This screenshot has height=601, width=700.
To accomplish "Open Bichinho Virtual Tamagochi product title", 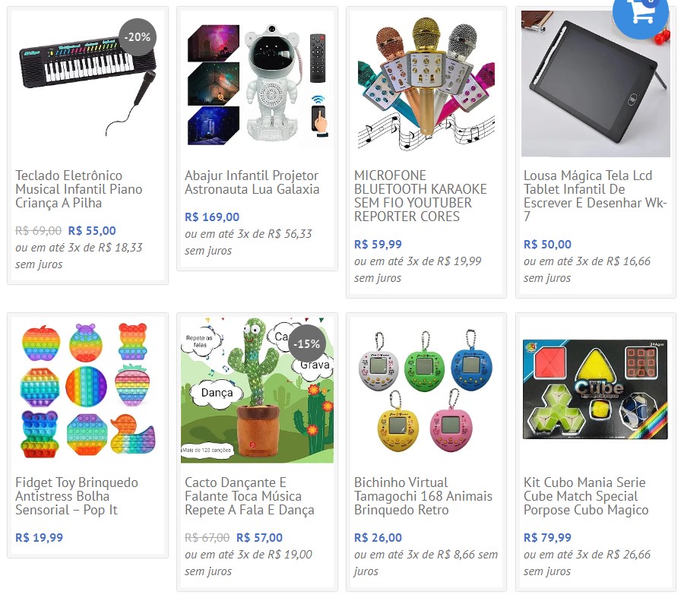I will 423,496.
